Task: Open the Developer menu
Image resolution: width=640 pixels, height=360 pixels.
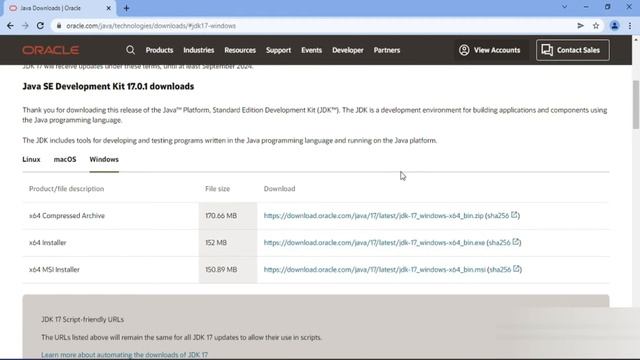Action: pyautogui.click(x=348, y=50)
